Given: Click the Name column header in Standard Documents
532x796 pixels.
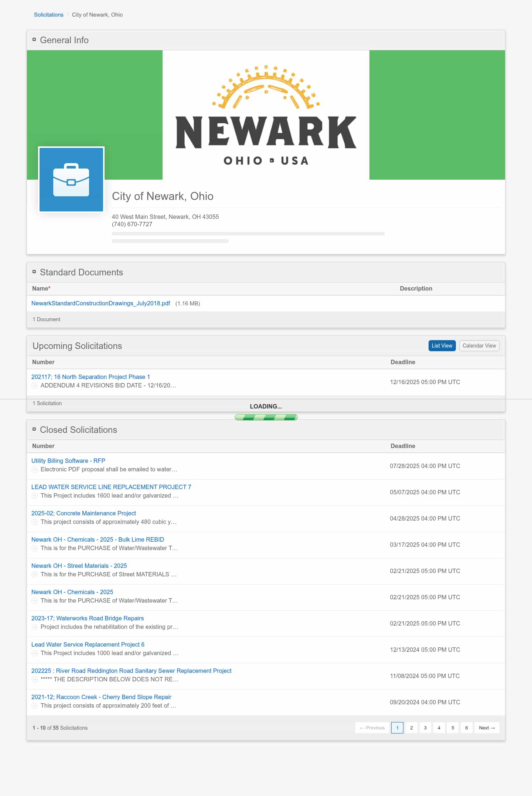Looking at the screenshot, I should tap(41, 288).
